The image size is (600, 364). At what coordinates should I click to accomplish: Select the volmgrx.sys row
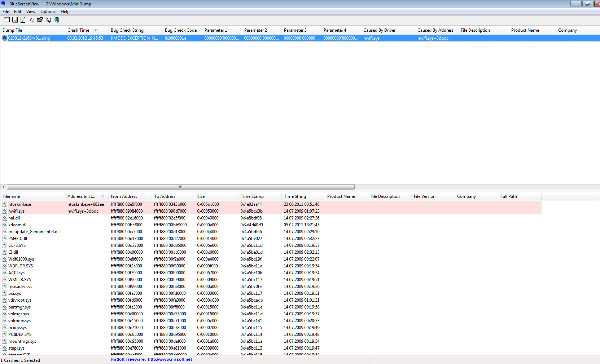pos(271,321)
